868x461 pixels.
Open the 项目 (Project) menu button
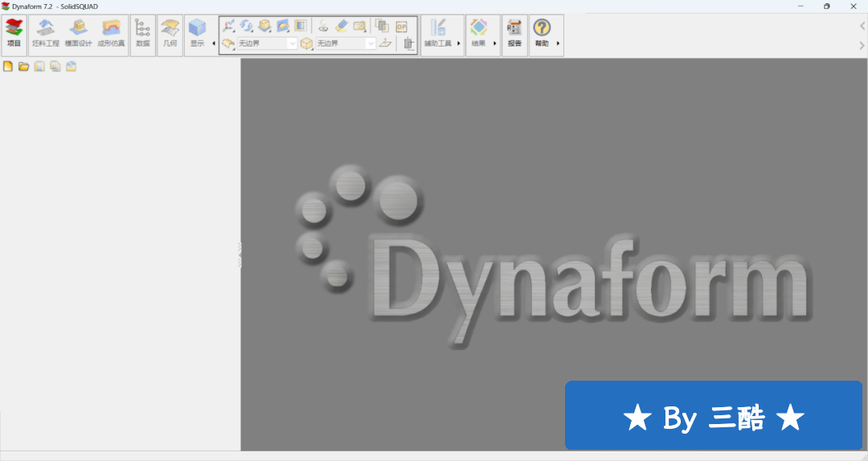tap(14, 35)
